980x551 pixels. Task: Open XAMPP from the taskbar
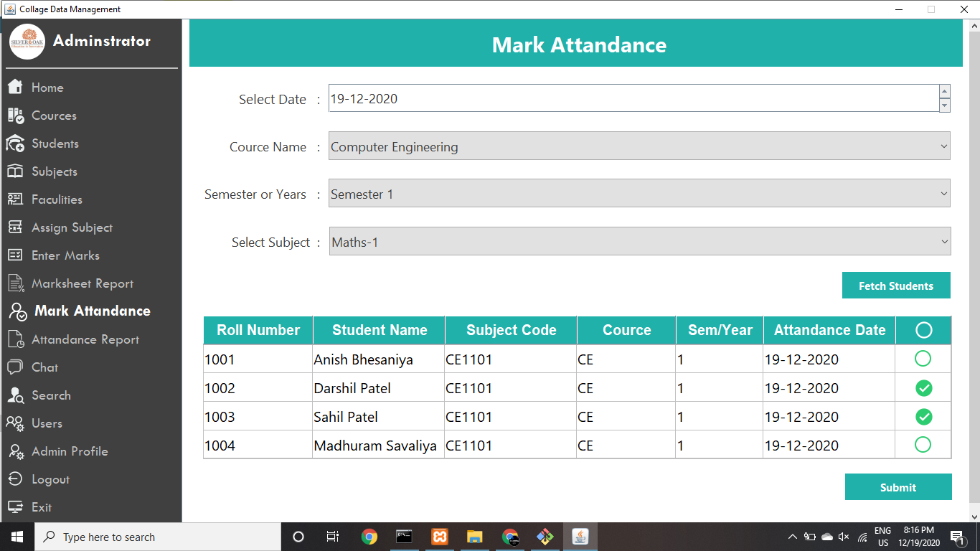[x=440, y=537]
